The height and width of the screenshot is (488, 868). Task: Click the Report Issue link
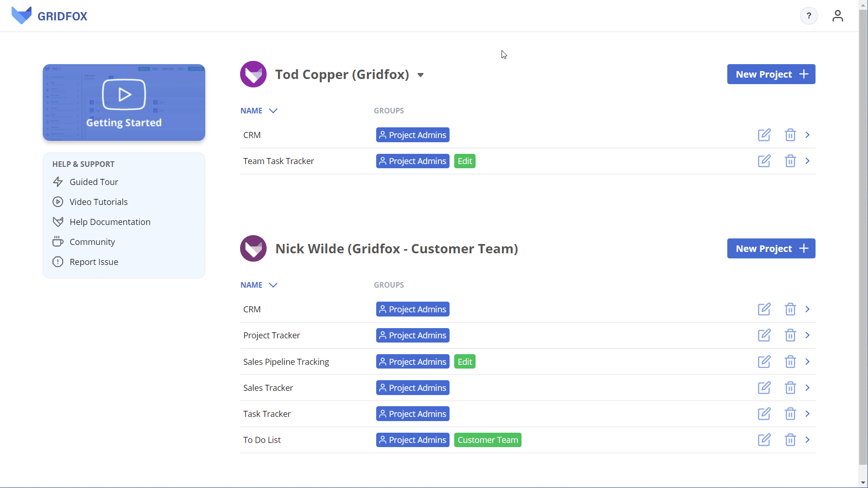[93, 262]
